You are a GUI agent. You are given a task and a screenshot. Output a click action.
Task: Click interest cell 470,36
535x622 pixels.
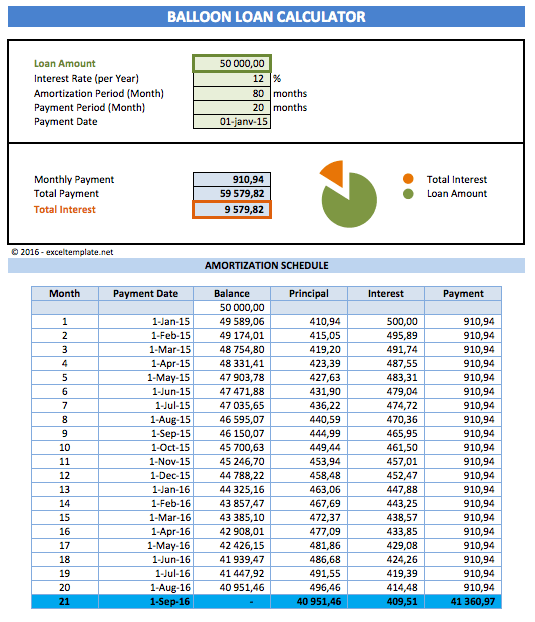(x=386, y=419)
